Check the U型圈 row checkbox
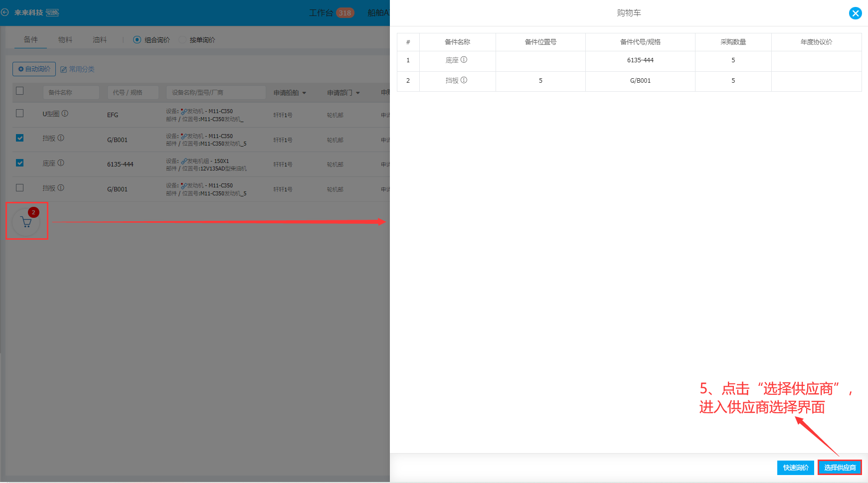This screenshot has height=483, width=868. (x=20, y=113)
